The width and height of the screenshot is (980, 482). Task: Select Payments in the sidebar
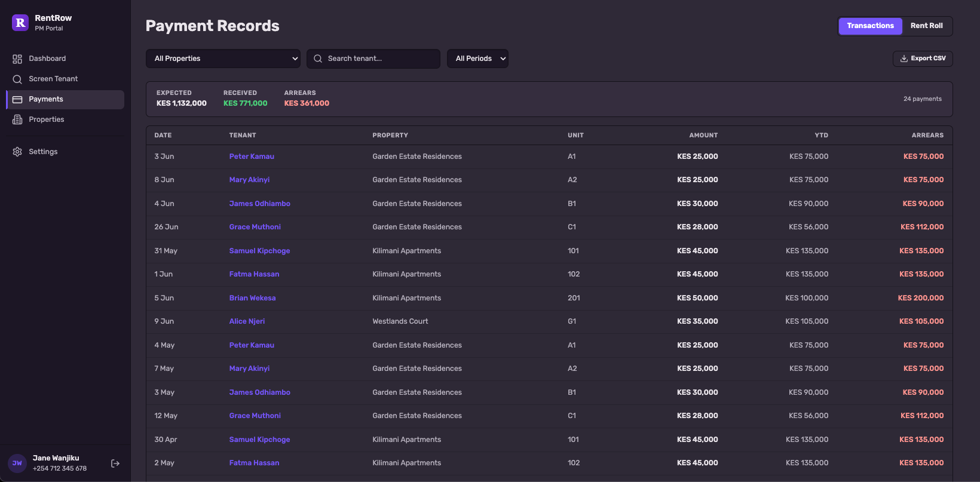(x=65, y=99)
